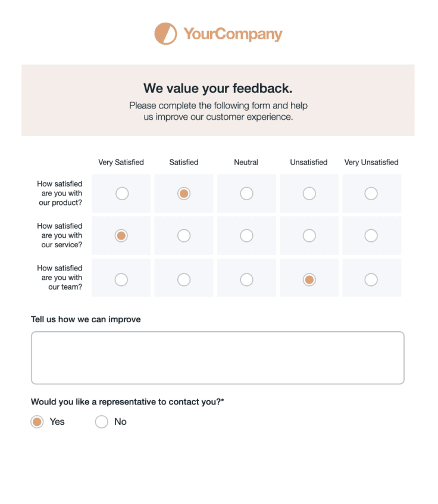Select Satisfied for the team question
The image size is (438, 504).
click(183, 279)
